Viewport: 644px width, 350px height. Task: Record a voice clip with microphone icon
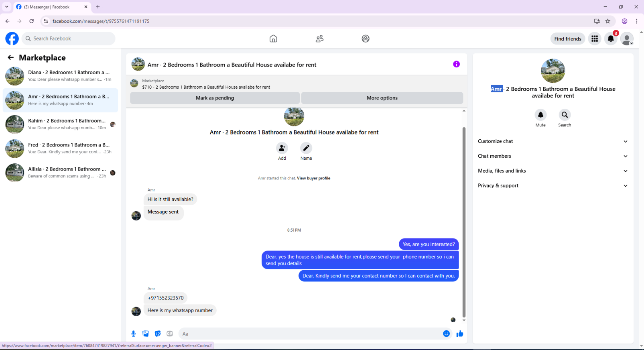pos(134,334)
